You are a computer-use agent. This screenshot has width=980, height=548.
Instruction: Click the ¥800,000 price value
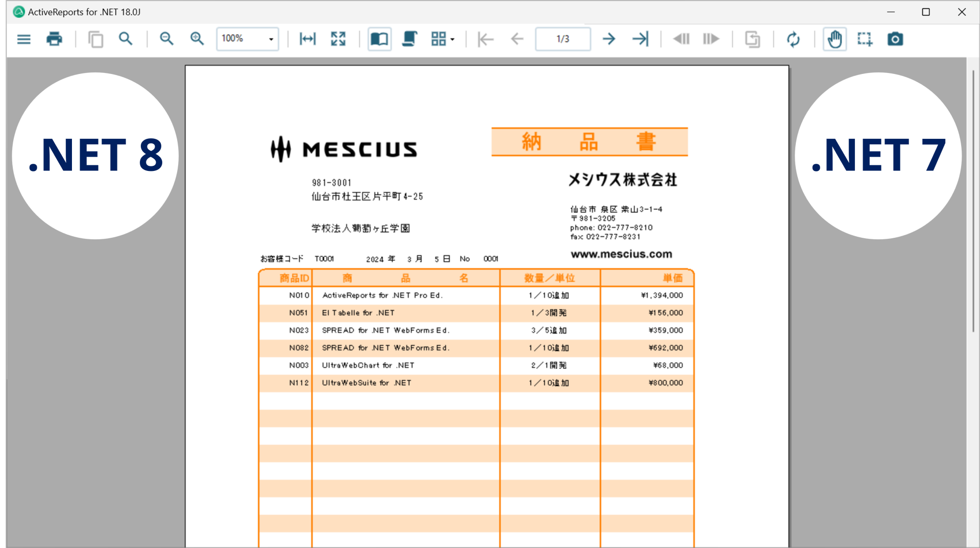click(x=666, y=383)
